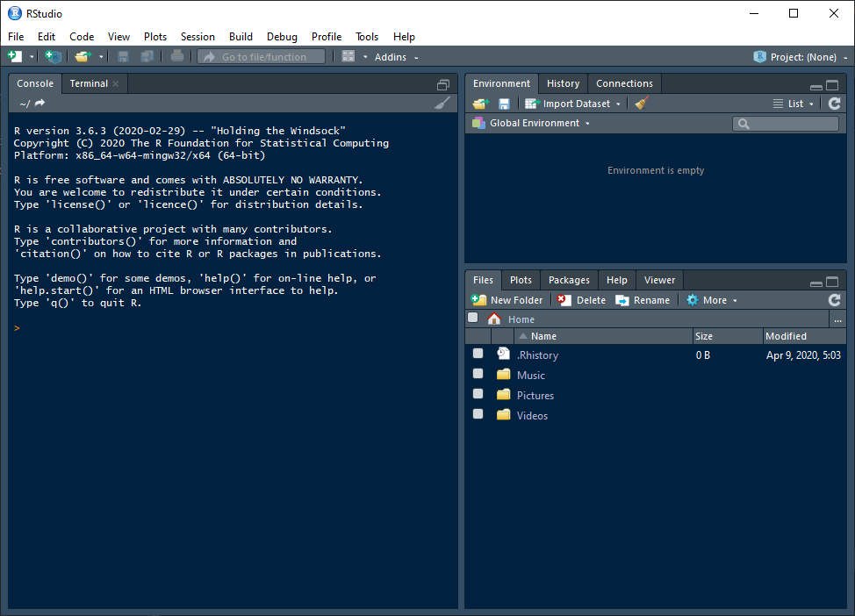This screenshot has height=616, width=855.
Task: Clear environment objects using broom icon
Action: click(x=640, y=103)
